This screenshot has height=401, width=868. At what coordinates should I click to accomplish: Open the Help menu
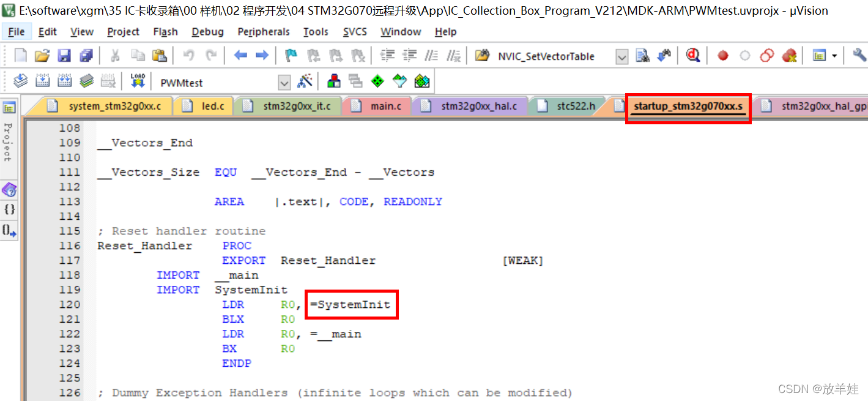(x=445, y=32)
